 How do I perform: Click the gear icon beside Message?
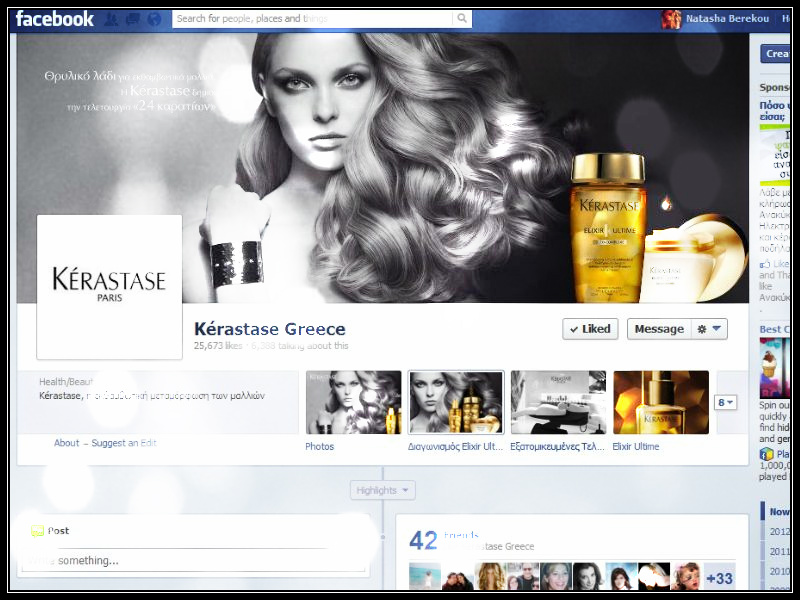(x=702, y=329)
